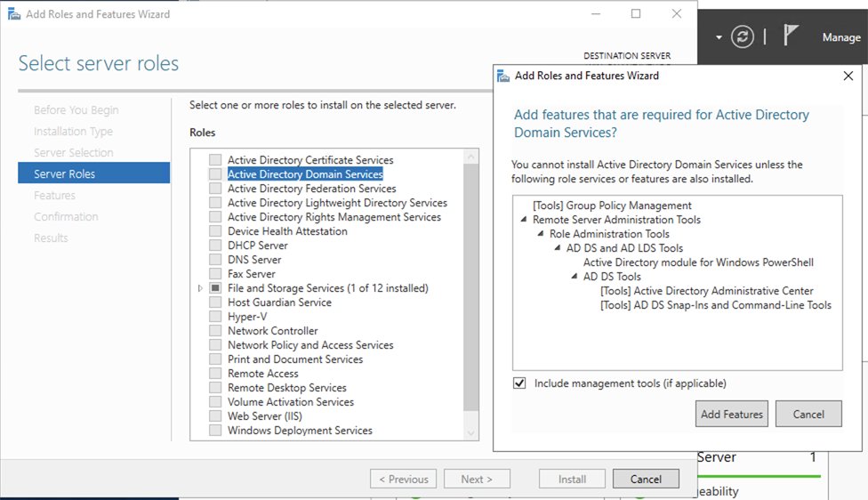Expand File and Storage Services role

tap(200, 288)
